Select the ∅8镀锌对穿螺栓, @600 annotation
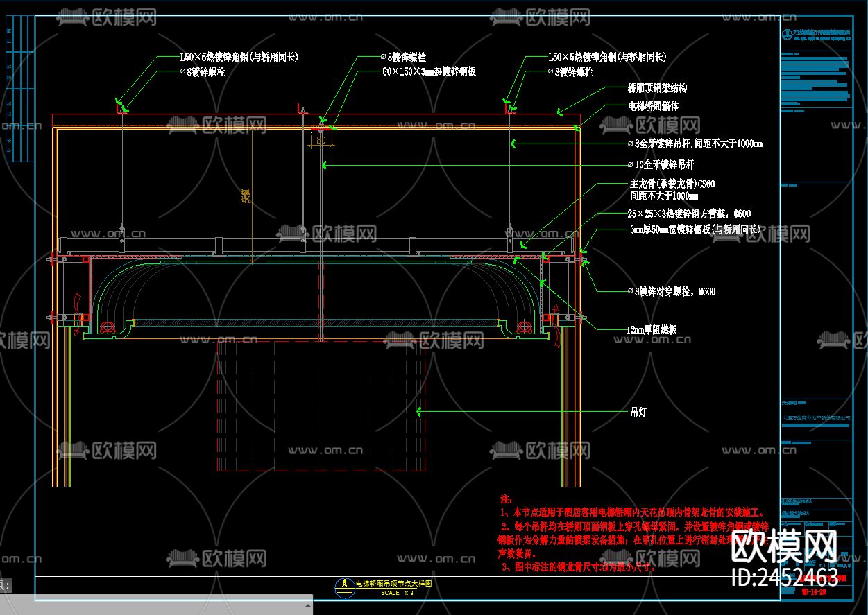 671,292
